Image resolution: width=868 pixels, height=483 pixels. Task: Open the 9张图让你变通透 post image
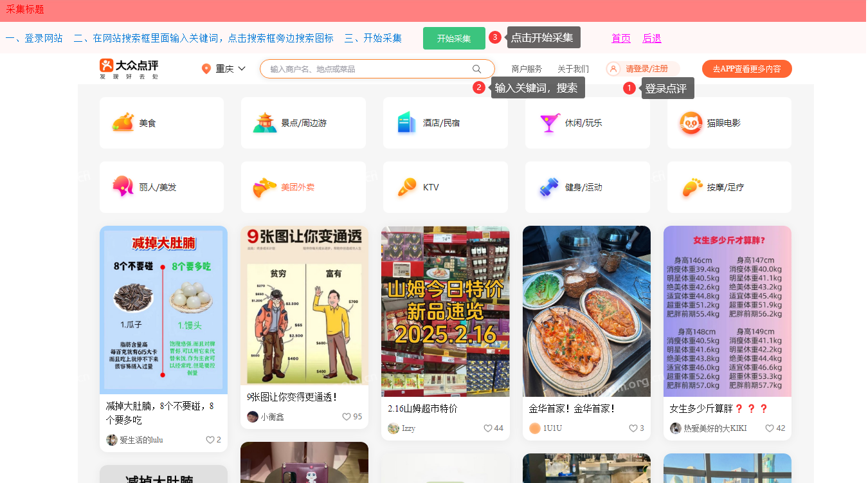(305, 305)
